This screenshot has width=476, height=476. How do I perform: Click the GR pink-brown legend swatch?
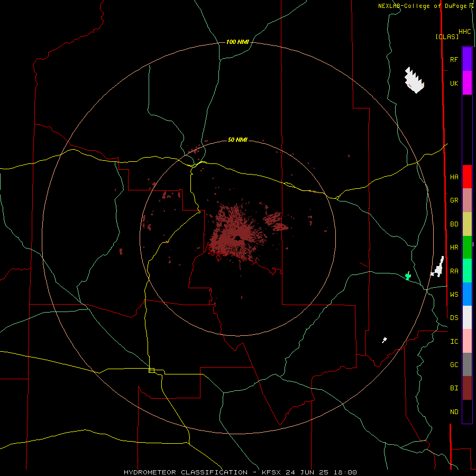coord(467,200)
